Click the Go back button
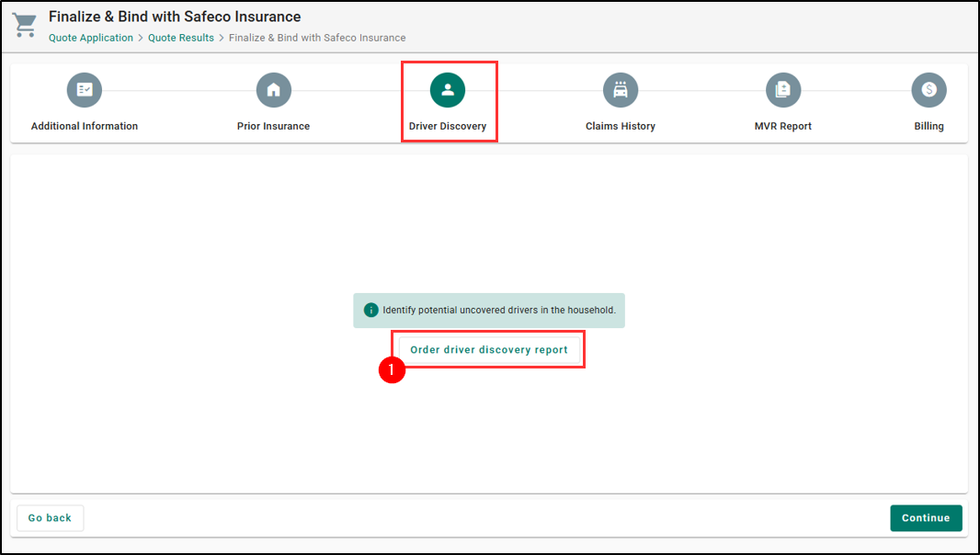The width and height of the screenshot is (980, 555). coord(50,518)
